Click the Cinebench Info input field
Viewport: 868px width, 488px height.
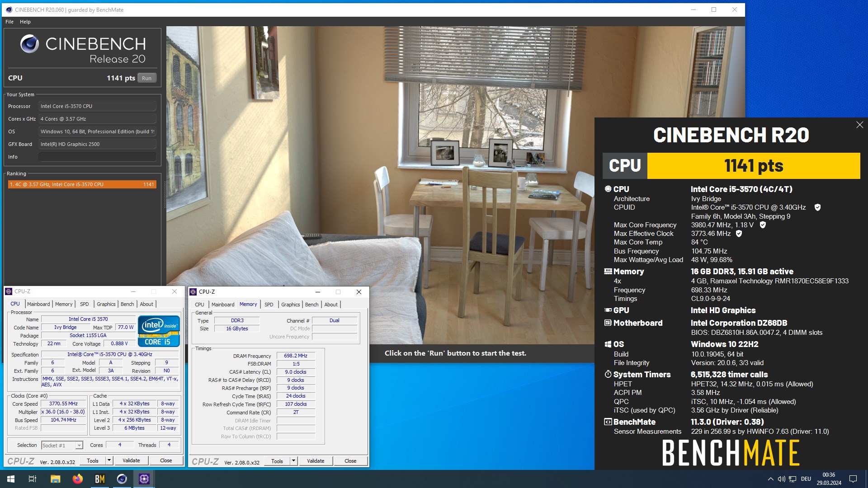(x=97, y=157)
